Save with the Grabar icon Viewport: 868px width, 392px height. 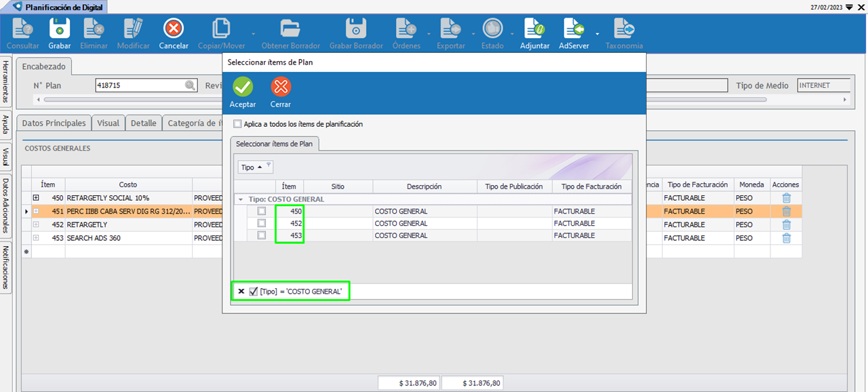tap(60, 28)
